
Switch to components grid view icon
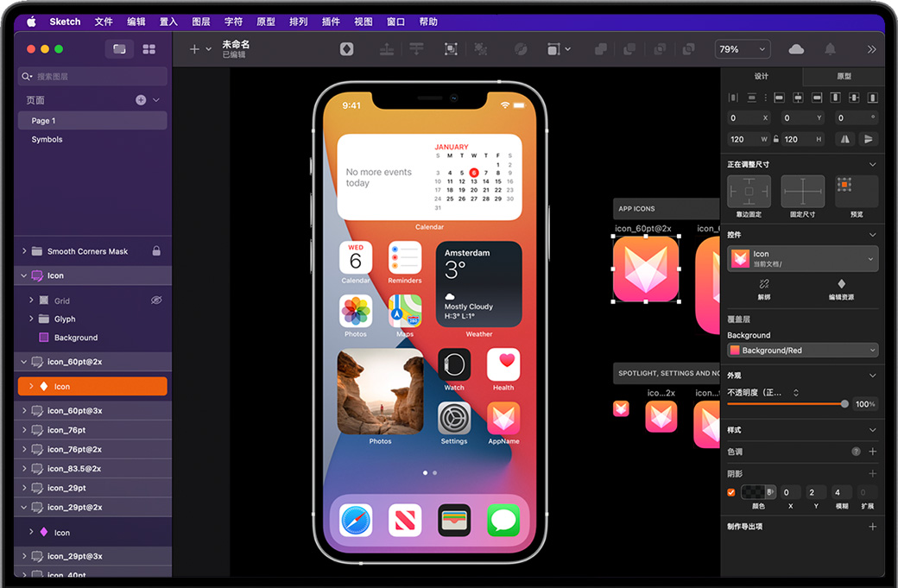coord(149,49)
